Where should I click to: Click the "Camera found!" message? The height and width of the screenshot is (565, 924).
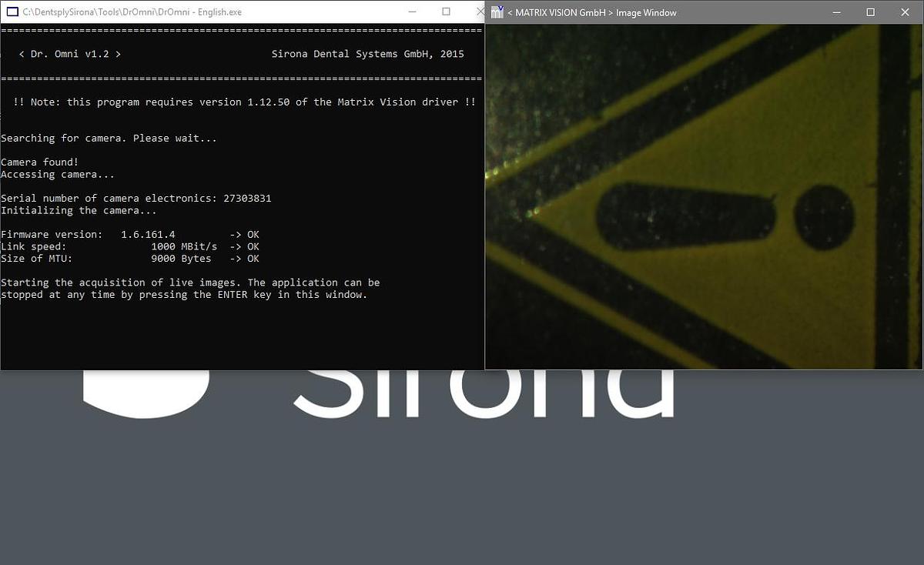39,162
